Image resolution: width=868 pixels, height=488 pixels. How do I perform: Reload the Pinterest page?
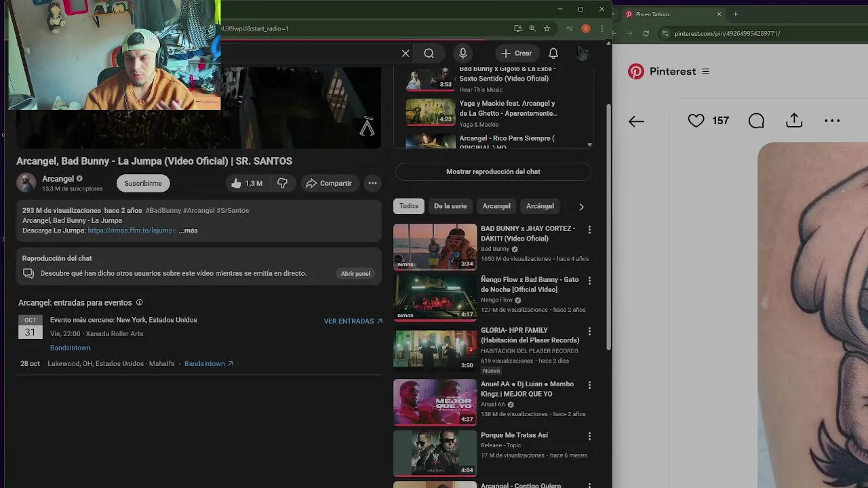(x=646, y=33)
